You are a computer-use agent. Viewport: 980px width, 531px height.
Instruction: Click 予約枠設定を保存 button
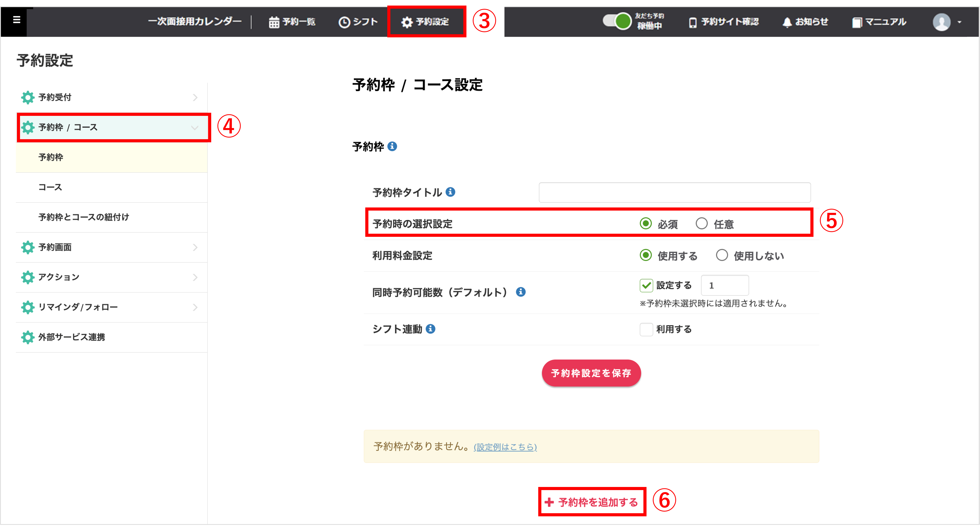(x=591, y=373)
